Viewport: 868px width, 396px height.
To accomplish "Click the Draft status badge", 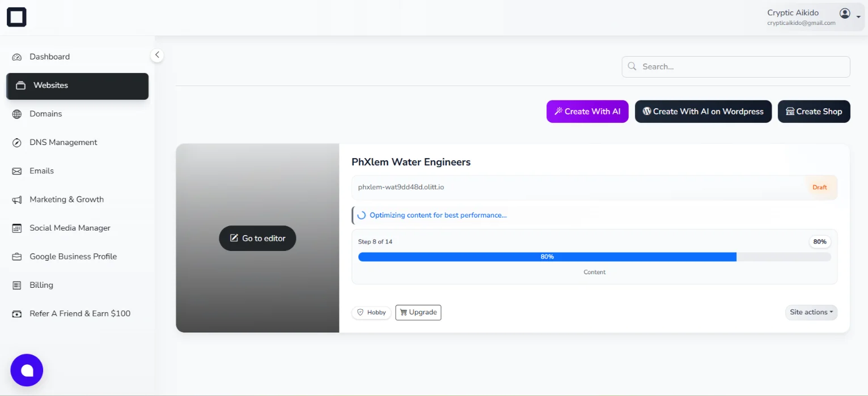I will pos(820,187).
